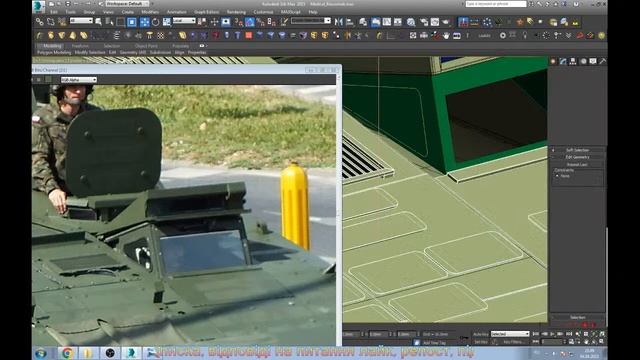Image resolution: width=640 pixels, height=360 pixels.
Task: Expand the Soft Selection rollout
Action: 577,150
